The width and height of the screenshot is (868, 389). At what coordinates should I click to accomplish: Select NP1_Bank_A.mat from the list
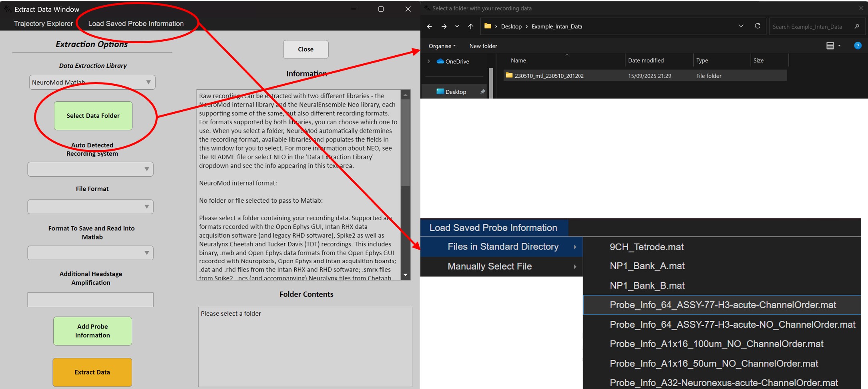[647, 266]
